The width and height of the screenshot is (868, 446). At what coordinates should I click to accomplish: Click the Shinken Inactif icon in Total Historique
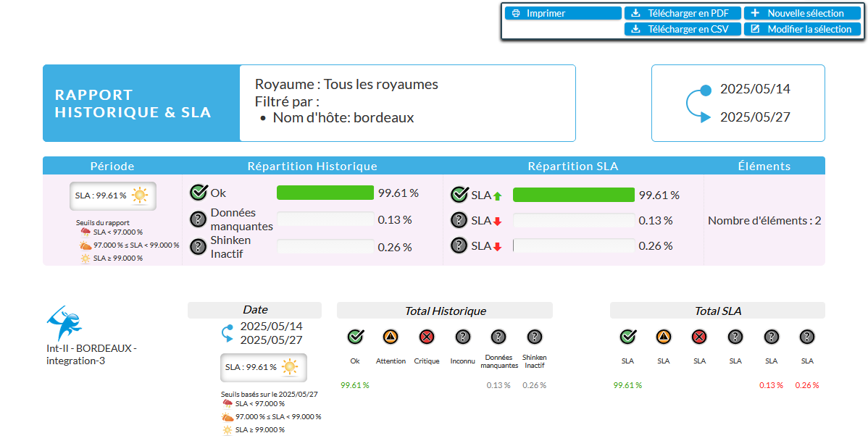click(x=534, y=337)
